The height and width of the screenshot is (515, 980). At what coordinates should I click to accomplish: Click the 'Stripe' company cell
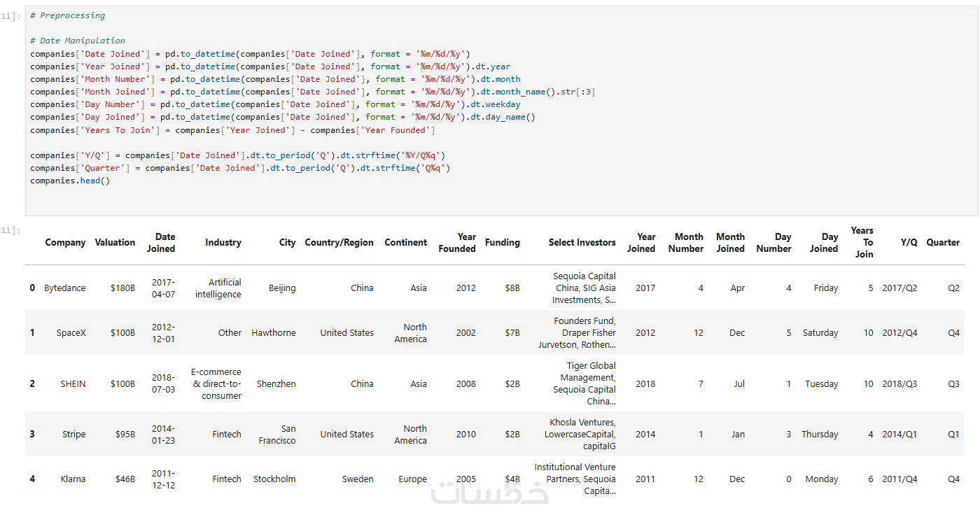point(73,435)
